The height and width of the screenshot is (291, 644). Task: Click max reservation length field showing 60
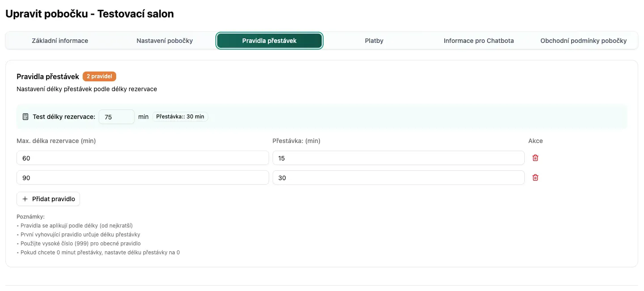click(x=143, y=158)
